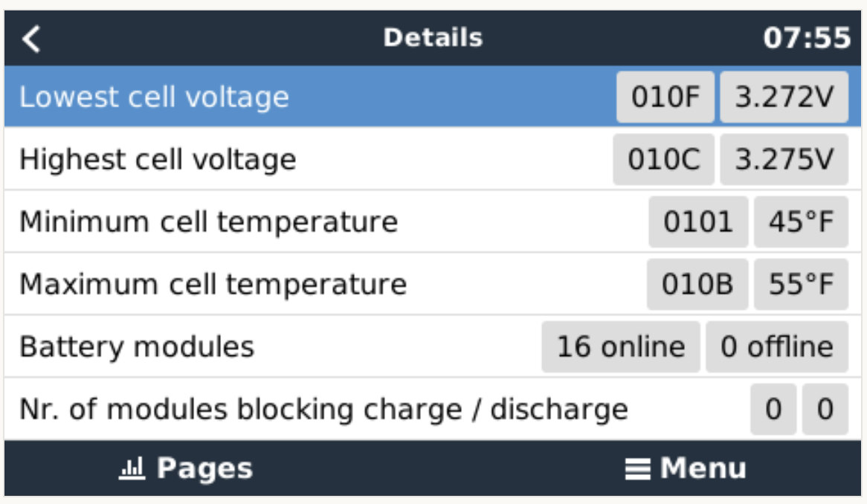Click the 3.272V value badge
Image resolution: width=867 pixels, height=504 pixels.
coord(784,97)
